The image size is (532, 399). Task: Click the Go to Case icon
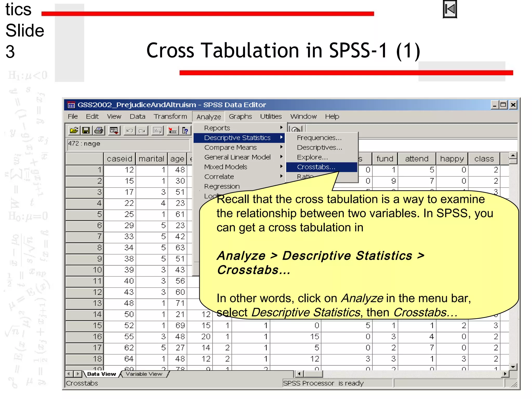[x=172, y=130]
